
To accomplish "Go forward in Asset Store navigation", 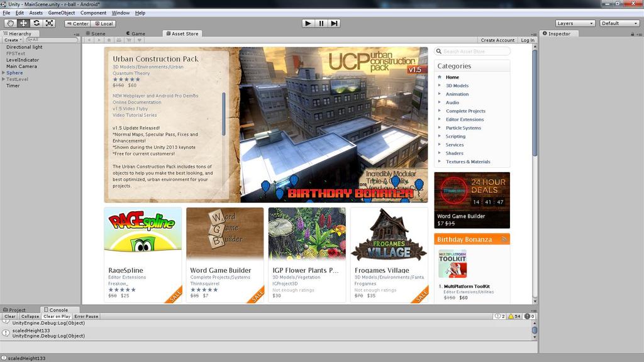I will [99, 40].
